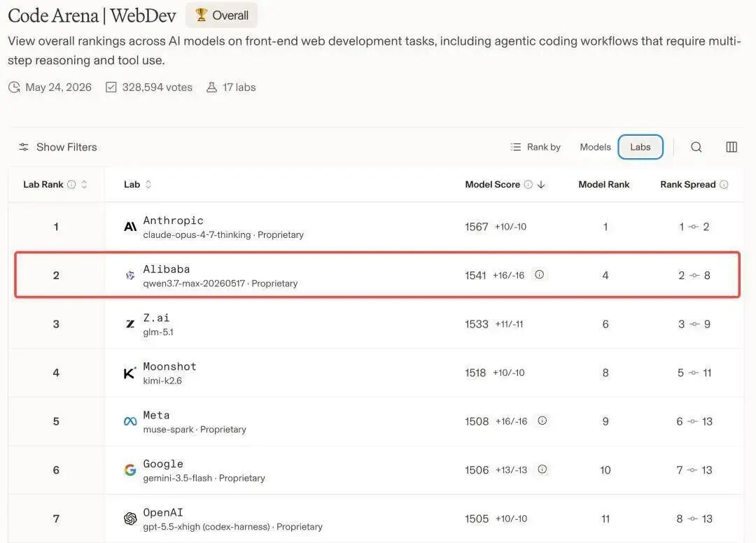Open the Alibaba lab entry
Viewport: 756px width, 543px height.
167,269
